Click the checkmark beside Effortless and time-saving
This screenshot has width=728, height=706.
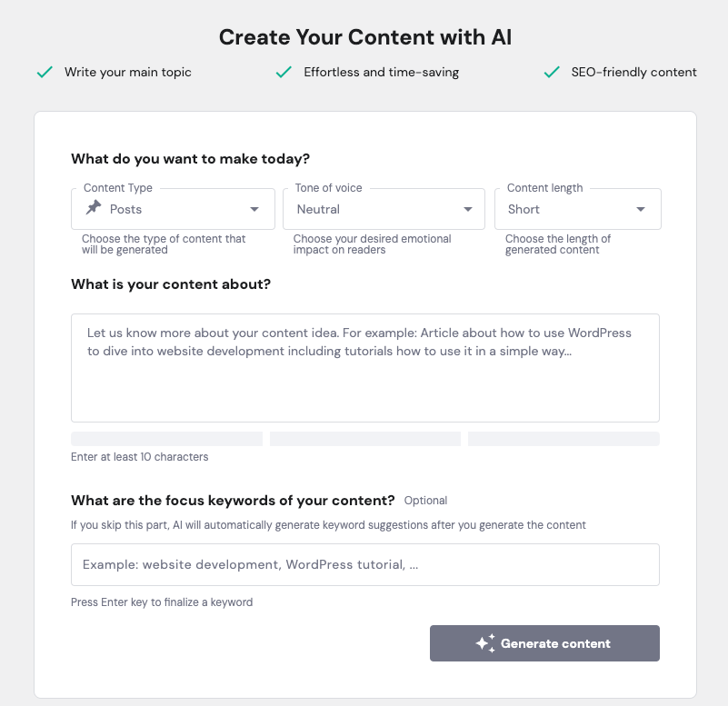pos(283,72)
